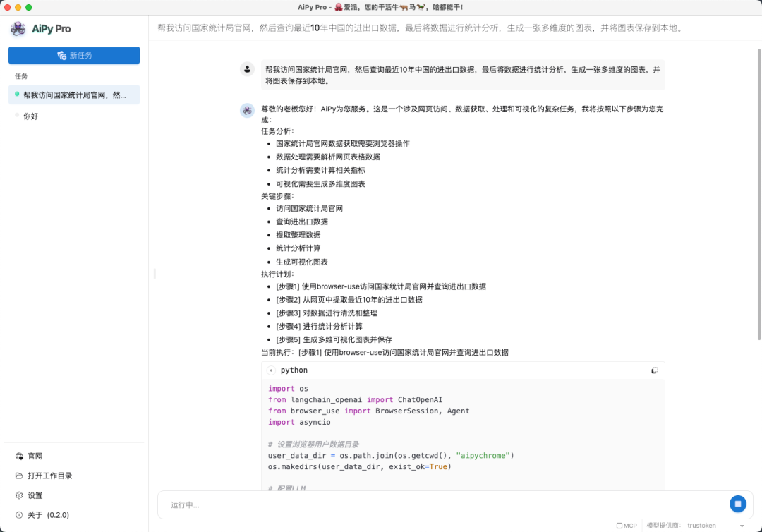
Task: Click the 执行计划： heading
Action: point(277,274)
